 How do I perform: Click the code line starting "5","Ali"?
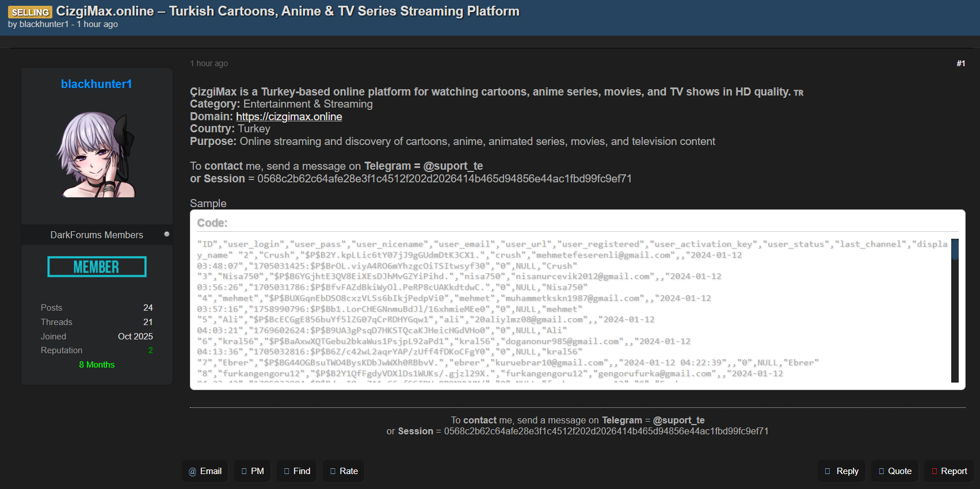pos(426,319)
